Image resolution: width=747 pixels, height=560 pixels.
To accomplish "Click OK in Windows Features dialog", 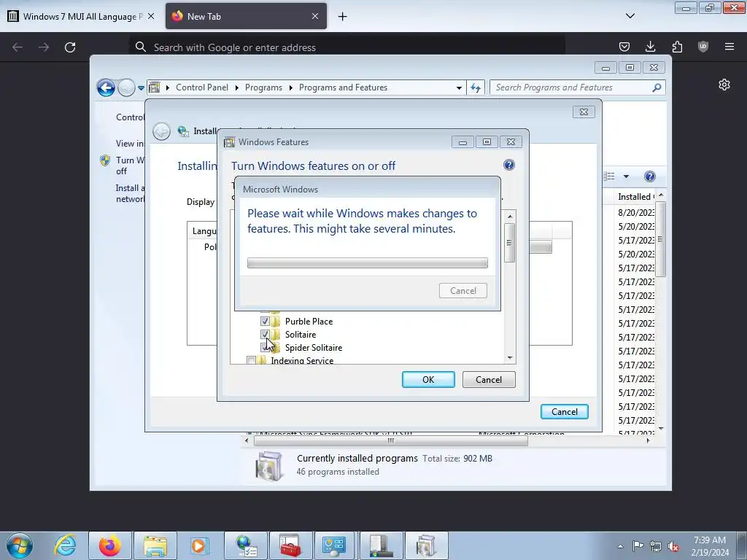I will [428, 379].
